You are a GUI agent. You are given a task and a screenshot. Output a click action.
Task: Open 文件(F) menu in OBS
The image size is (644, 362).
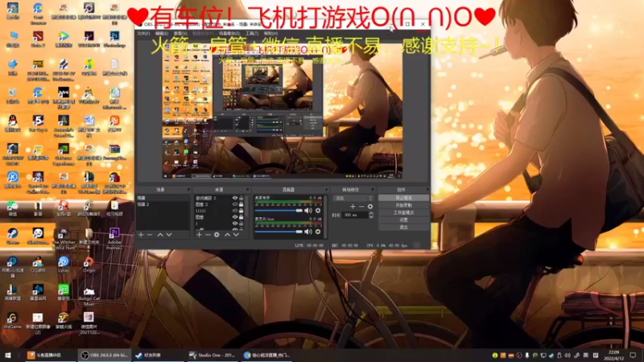143,33
